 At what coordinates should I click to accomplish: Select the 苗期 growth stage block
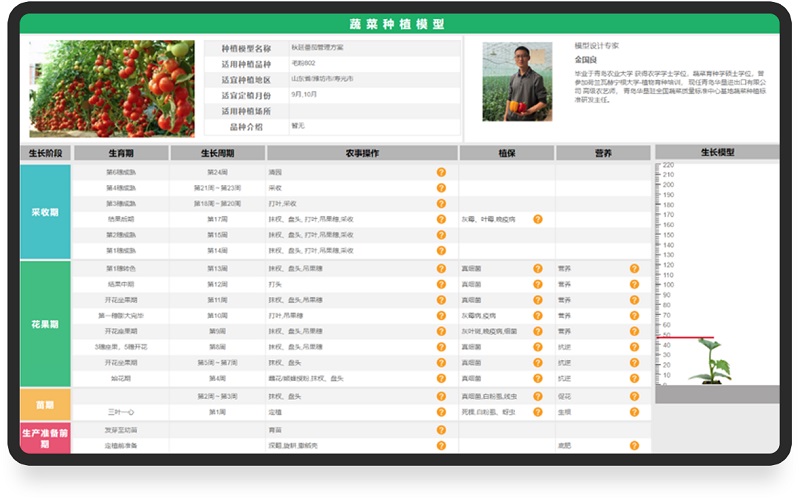(x=45, y=405)
